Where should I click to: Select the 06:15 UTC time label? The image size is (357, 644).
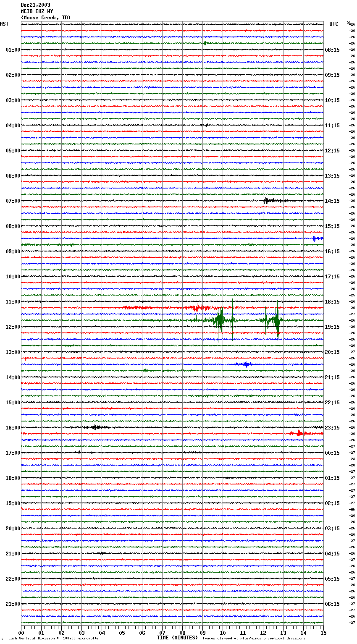click(x=332, y=604)
